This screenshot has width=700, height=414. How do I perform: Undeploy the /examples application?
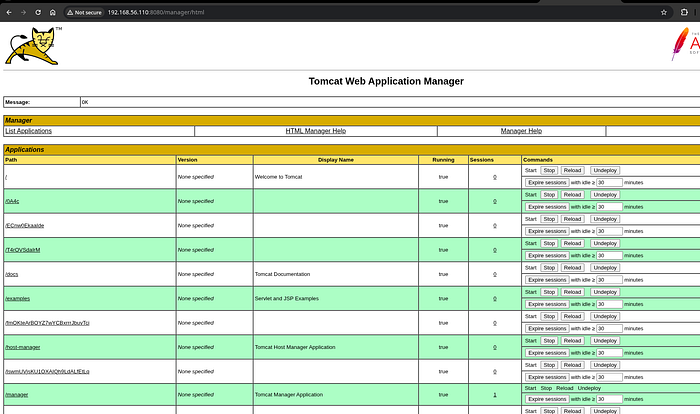[x=605, y=292]
